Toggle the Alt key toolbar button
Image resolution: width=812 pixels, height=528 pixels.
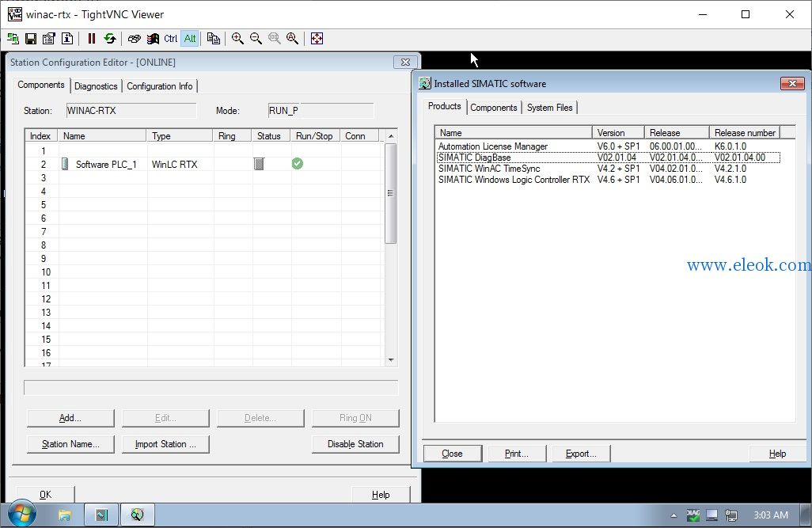190,38
